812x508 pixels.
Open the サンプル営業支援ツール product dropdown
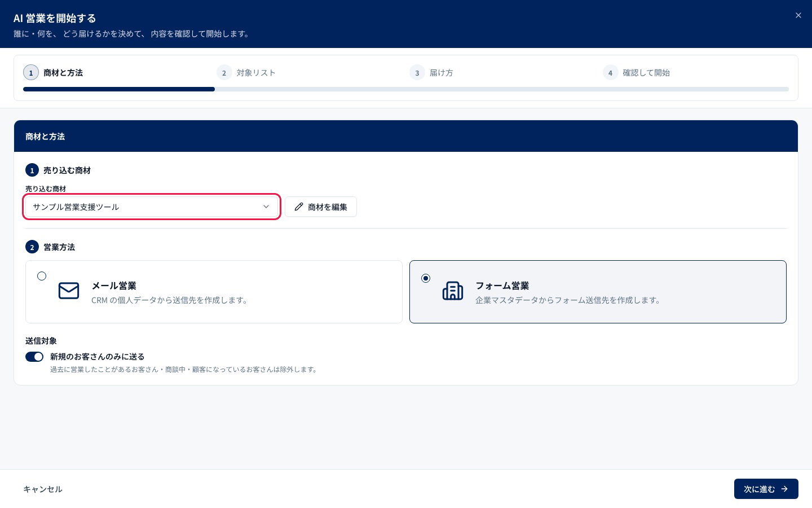151,207
